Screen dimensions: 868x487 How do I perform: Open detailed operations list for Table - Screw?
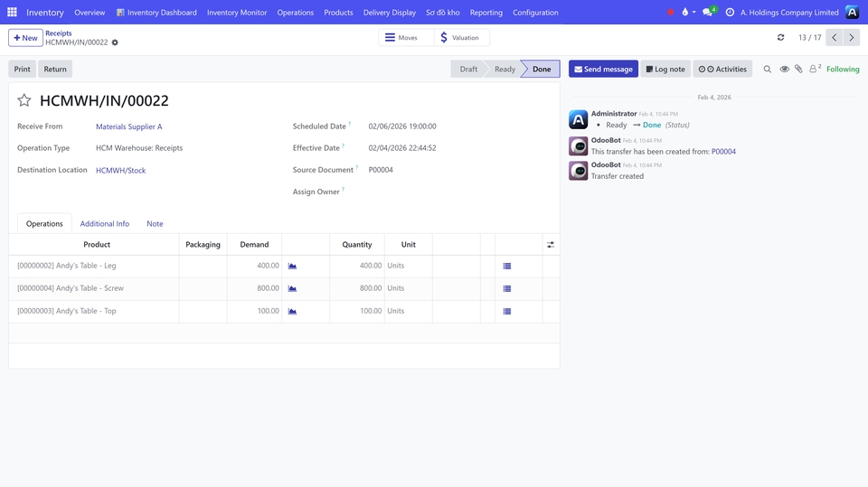pos(507,288)
